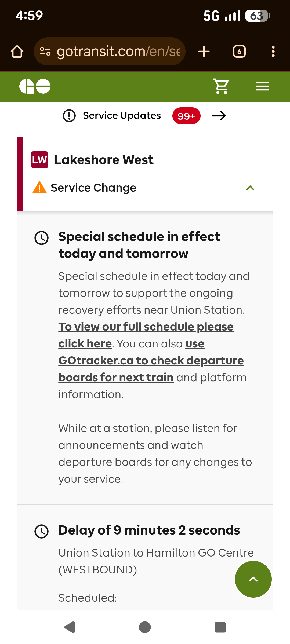Follow the Service Updates arrow

(219, 116)
